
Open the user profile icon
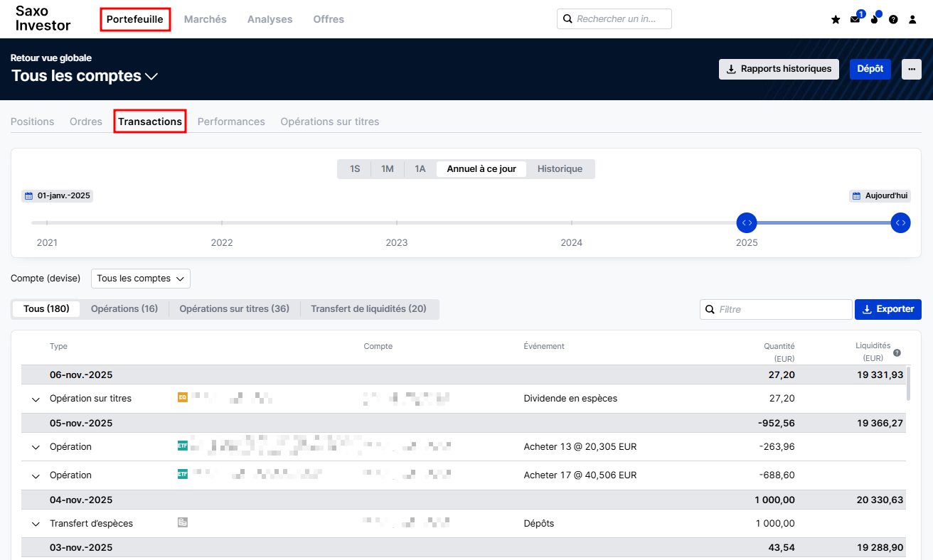coord(913,20)
